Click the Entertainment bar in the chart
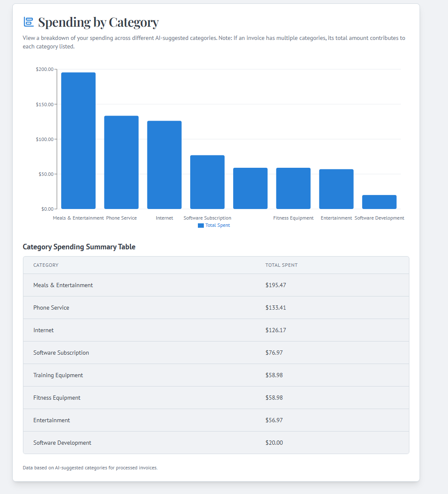 click(336, 189)
